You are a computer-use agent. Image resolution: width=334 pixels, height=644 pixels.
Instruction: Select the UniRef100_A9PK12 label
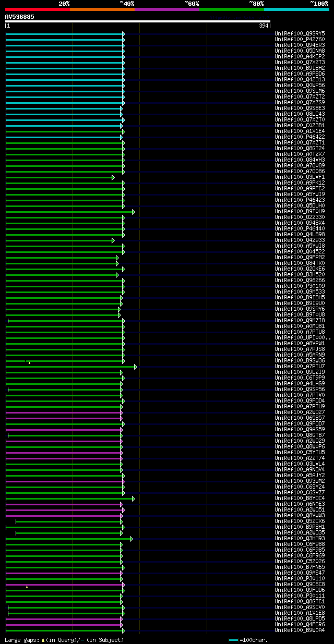tap(300, 183)
